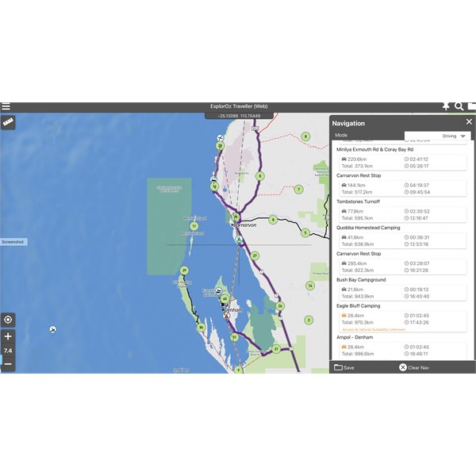
Task: Click the coordinates display under the title
Action: click(238, 115)
